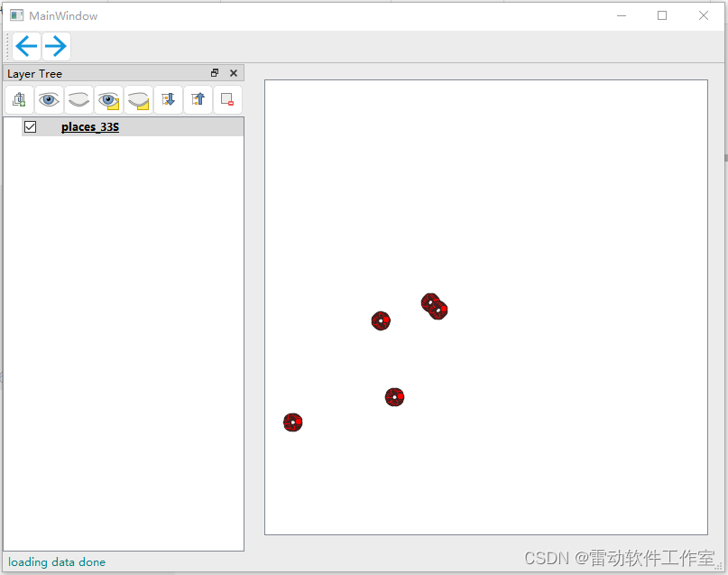Remove the selected layer with red-minus icon

click(x=227, y=99)
